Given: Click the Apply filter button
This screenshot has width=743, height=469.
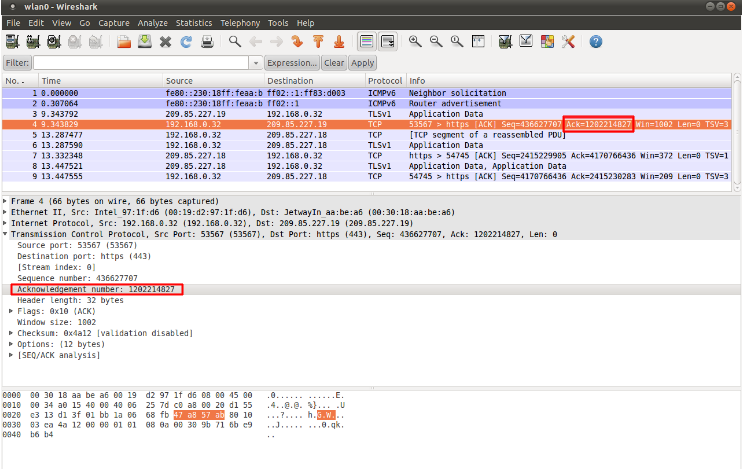Looking at the screenshot, I should tap(363, 63).
